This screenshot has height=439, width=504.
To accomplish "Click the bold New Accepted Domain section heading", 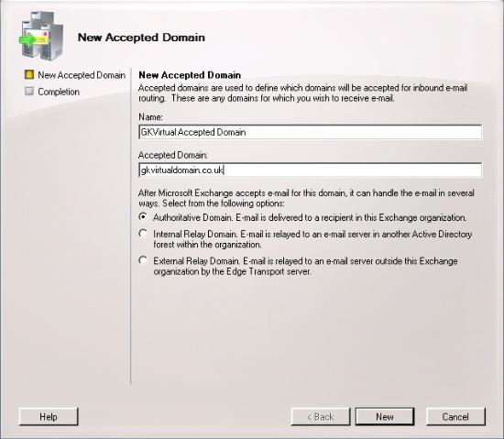I will click(190, 75).
